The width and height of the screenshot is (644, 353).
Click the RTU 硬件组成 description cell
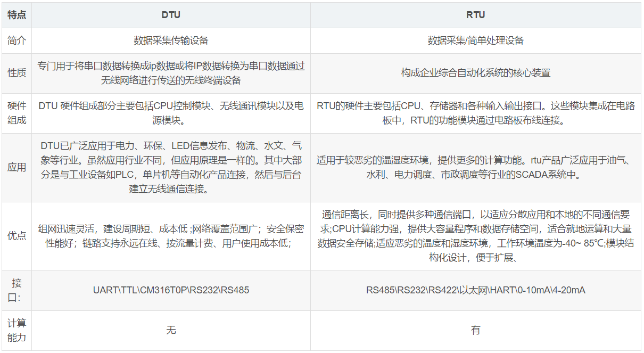(x=475, y=113)
